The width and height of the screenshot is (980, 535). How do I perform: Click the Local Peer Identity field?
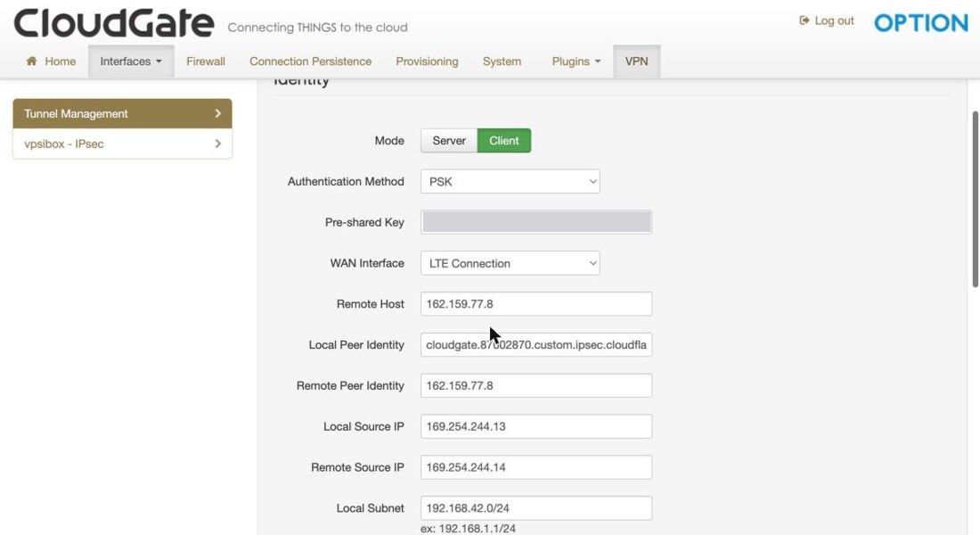point(536,345)
